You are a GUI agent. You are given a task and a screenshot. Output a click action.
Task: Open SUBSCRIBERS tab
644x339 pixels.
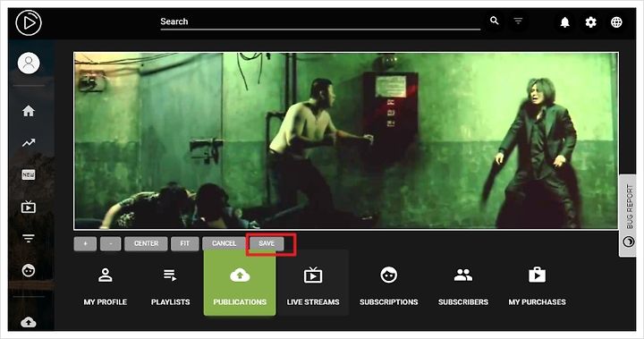coord(463,286)
